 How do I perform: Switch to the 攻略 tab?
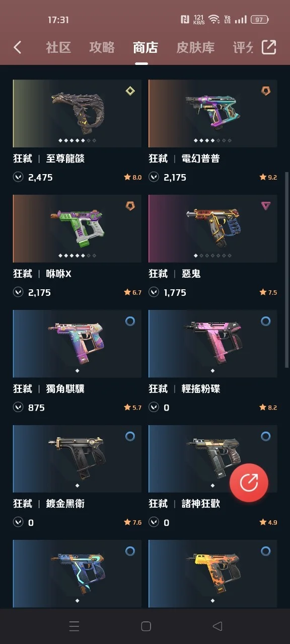pos(102,47)
